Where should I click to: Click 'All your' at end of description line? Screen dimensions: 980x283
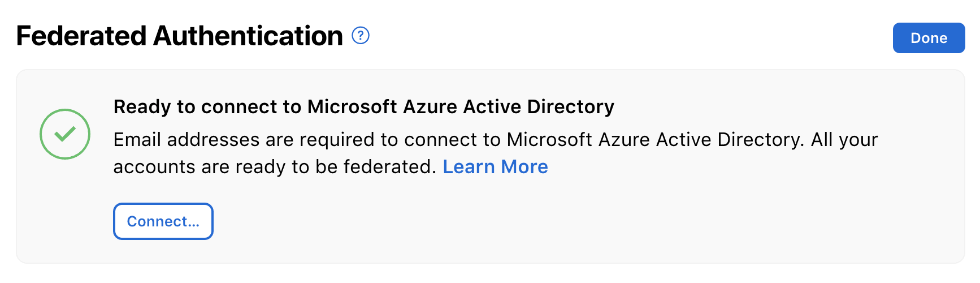tap(844, 139)
